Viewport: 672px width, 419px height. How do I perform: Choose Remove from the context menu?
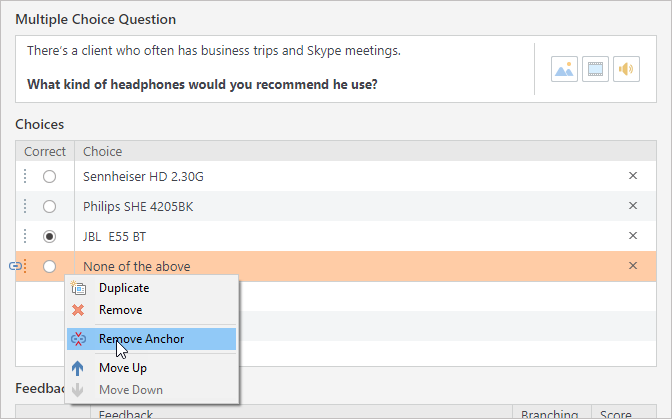click(120, 310)
